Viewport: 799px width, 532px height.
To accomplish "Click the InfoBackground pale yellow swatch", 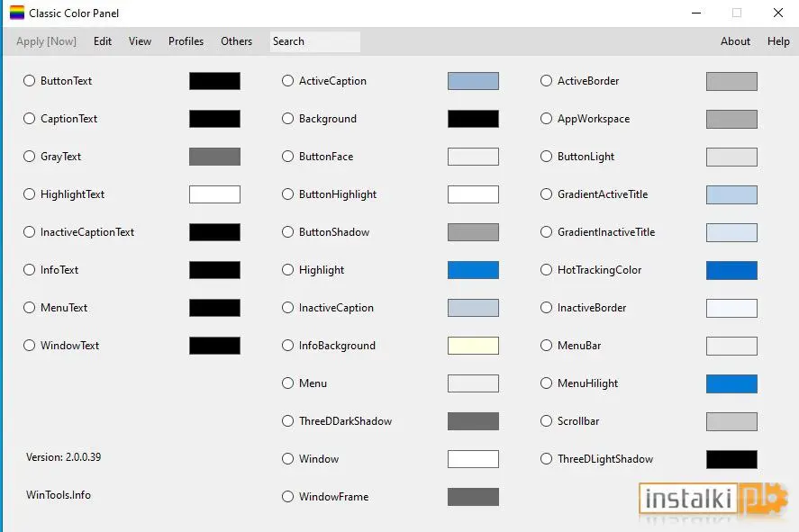I will (473, 346).
